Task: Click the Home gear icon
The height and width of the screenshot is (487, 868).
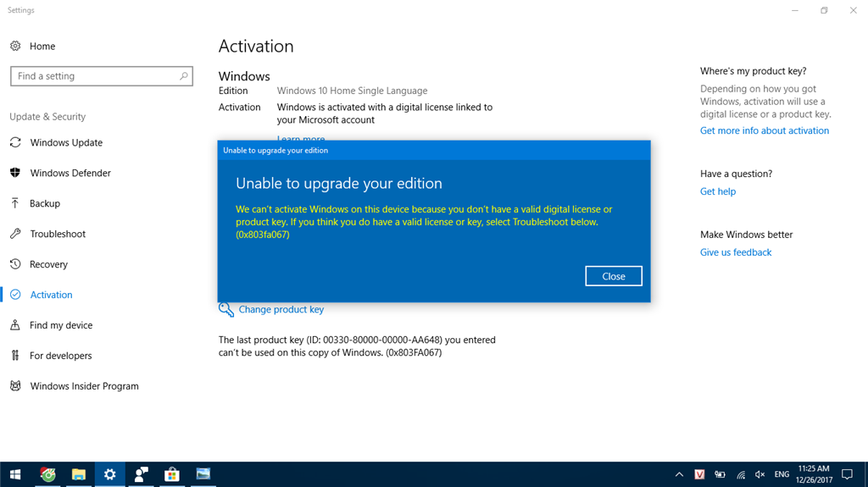Action: (15, 46)
